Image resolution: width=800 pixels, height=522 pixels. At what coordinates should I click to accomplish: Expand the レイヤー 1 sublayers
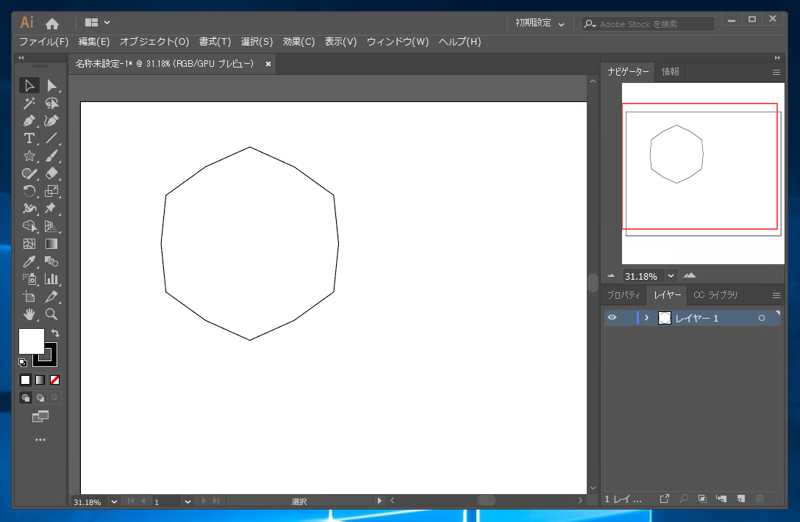click(647, 318)
